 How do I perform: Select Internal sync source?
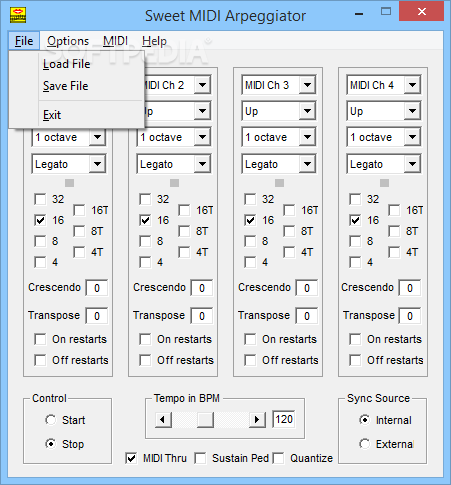click(x=365, y=420)
